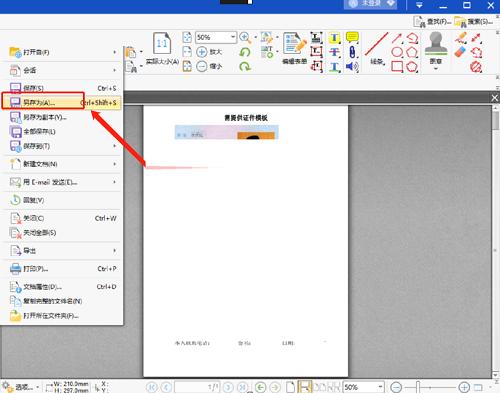Choose Open Containing Folder menu item
This screenshot has height=393, width=500.
(62, 316)
